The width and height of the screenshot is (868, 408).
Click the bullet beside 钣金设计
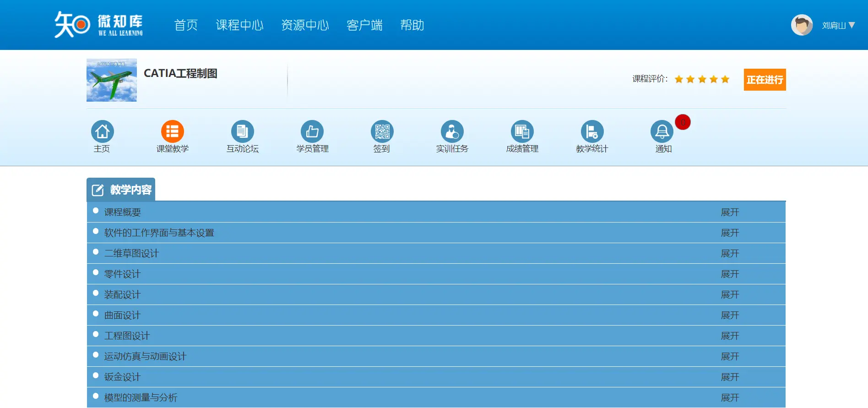click(x=96, y=375)
